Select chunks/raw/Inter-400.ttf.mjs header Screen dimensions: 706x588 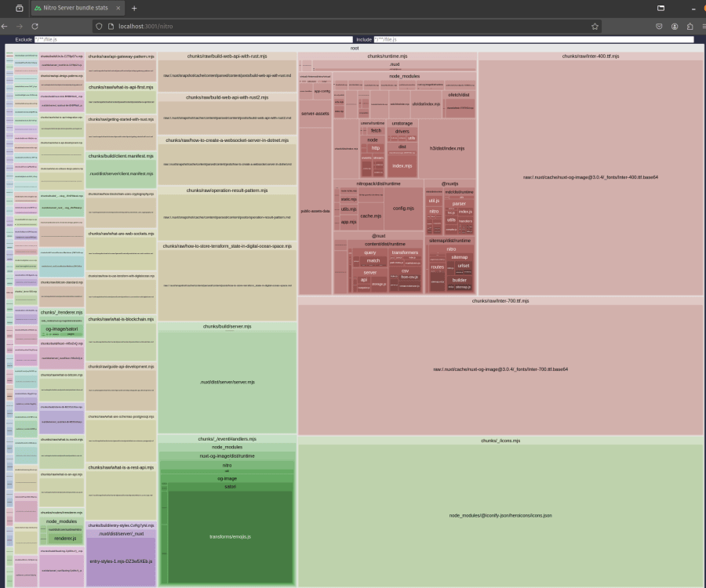[x=591, y=56]
